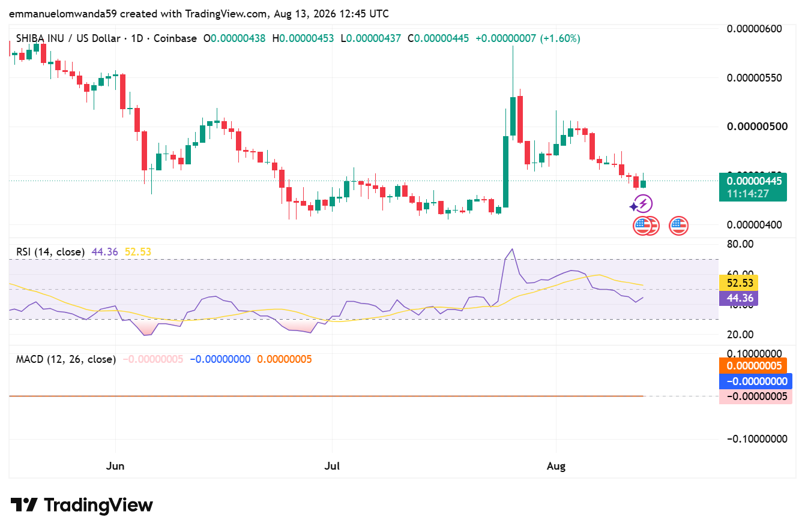This screenshot has height=532, width=805.
Task: Select the yellow 52.53 RSI legend value
Action: click(137, 252)
